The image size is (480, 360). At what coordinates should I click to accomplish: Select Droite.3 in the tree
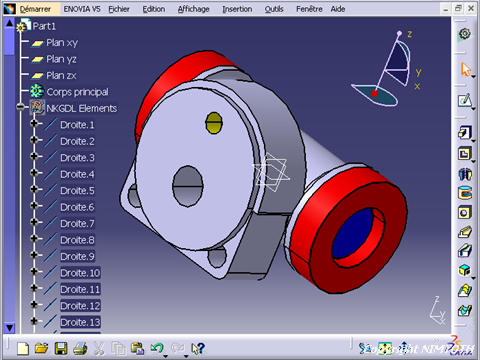coord(77,158)
